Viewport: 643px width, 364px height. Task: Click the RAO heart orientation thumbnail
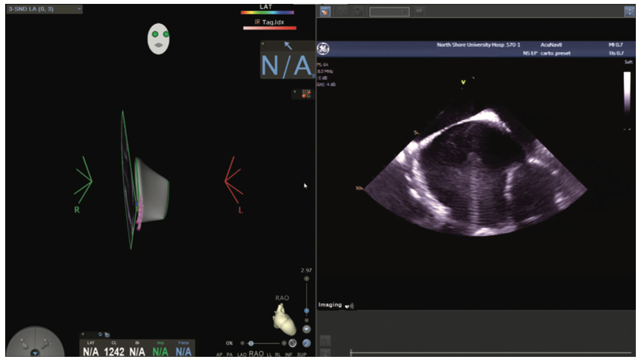(284, 319)
